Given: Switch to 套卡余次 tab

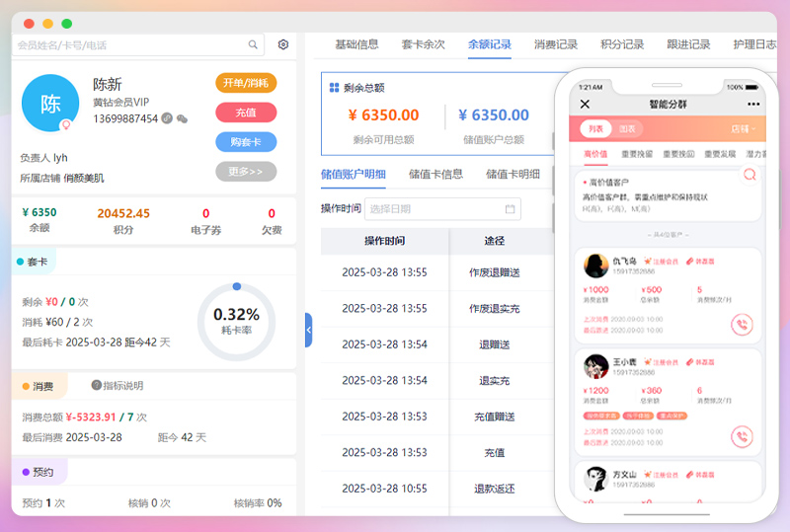Looking at the screenshot, I should tap(424, 44).
